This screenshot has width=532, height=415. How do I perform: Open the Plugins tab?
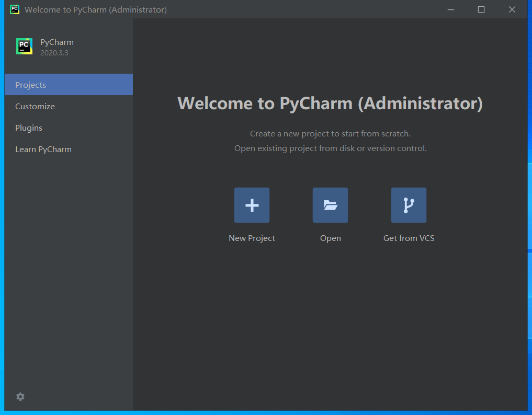tap(69, 128)
